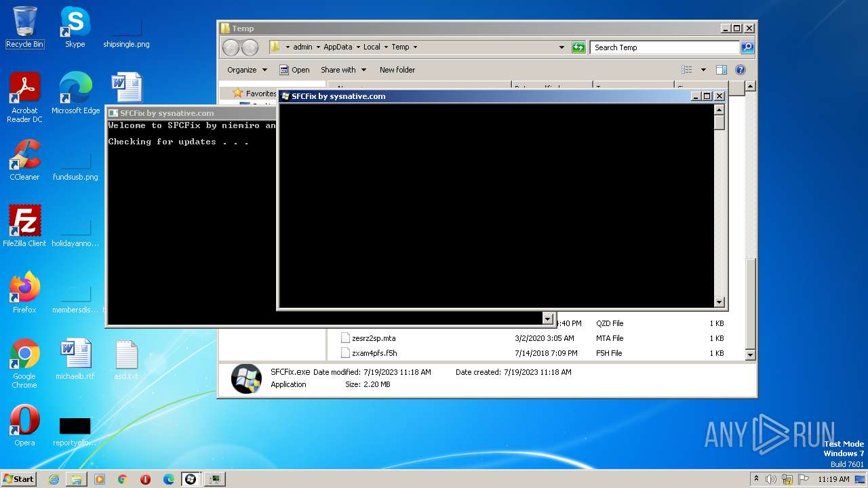Click the clock showing 11:19 AM
Viewport: 868px width, 488px height.
coord(833,479)
